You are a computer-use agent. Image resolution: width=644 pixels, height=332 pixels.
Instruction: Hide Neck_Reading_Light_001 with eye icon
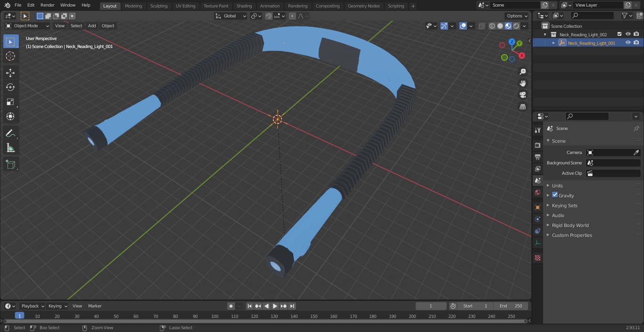point(628,43)
